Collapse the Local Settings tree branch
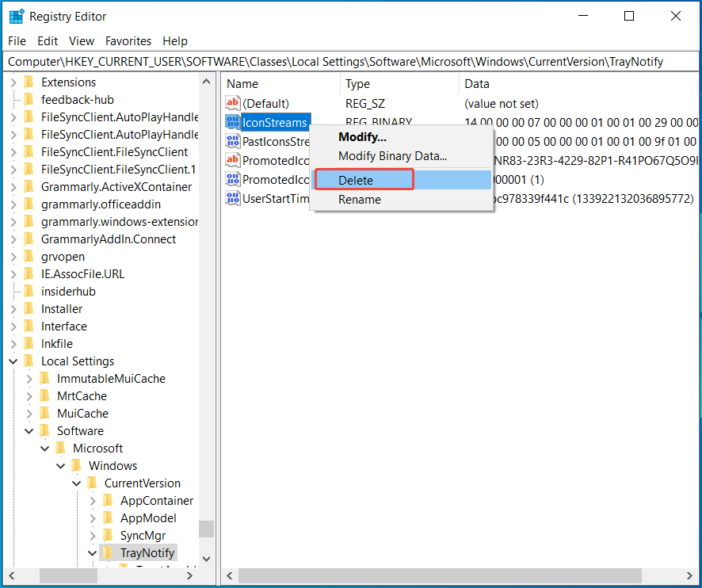 (12, 361)
